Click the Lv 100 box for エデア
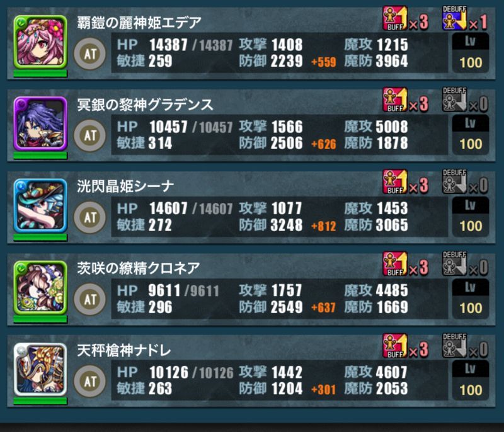504x432 pixels. click(471, 53)
